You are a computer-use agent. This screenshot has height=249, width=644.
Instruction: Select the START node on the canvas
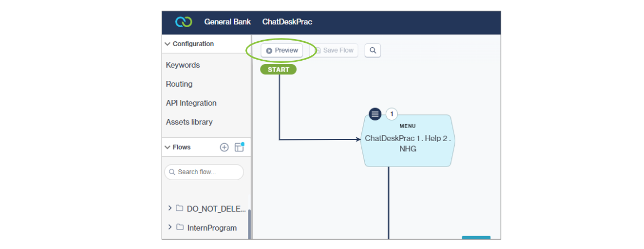tap(278, 69)
